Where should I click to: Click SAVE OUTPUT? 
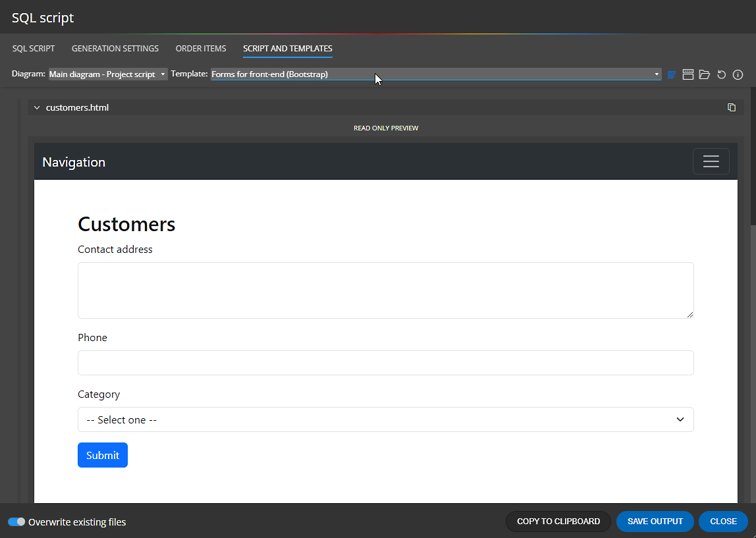pyautogui.click(x=655, y=521)
